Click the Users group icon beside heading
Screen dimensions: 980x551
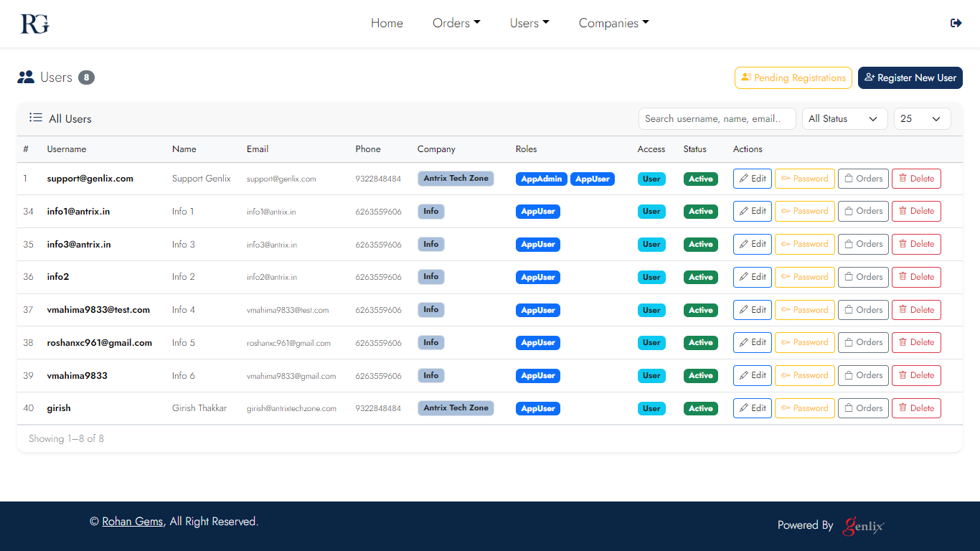pos(26,77)
